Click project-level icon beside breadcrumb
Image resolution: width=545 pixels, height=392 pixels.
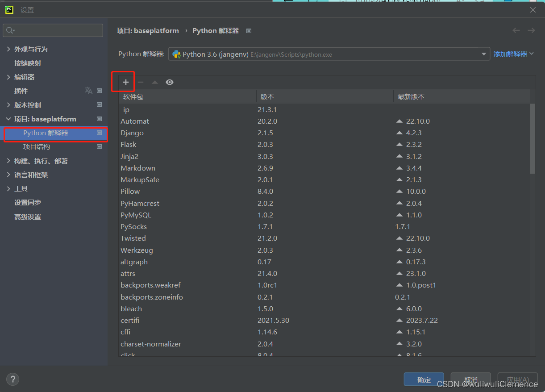click(x=249, y=31)
